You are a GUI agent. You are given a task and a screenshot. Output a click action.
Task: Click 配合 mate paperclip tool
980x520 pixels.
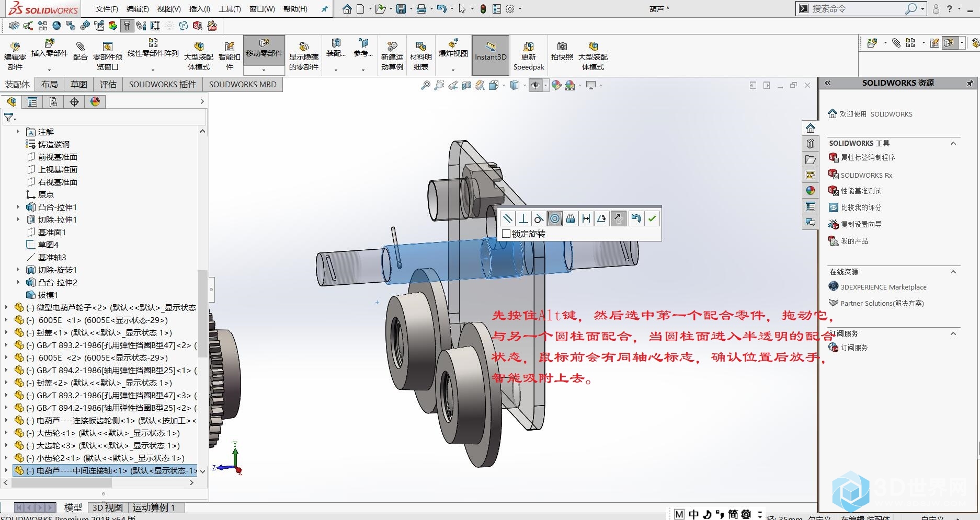click(80, 51)
